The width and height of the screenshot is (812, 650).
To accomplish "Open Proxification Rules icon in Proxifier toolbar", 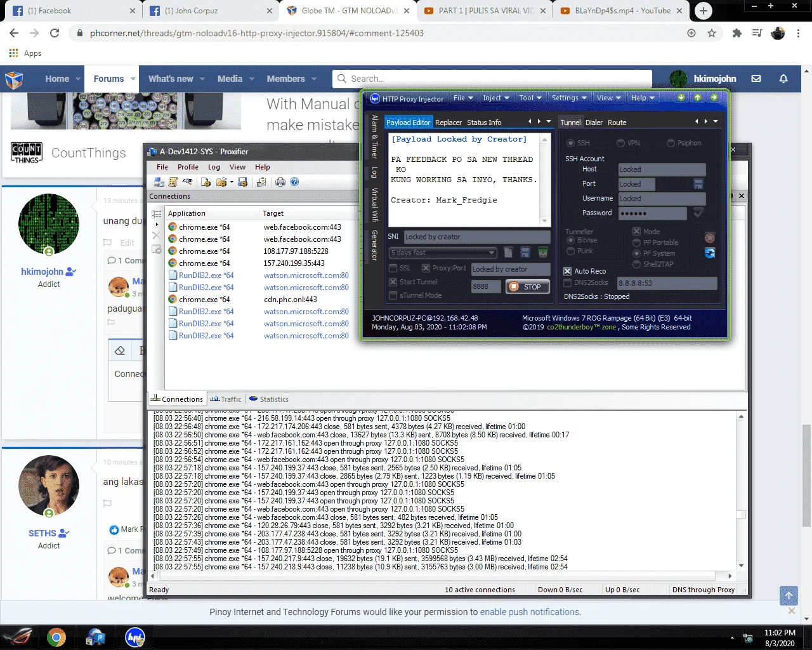I will (173, 182).
